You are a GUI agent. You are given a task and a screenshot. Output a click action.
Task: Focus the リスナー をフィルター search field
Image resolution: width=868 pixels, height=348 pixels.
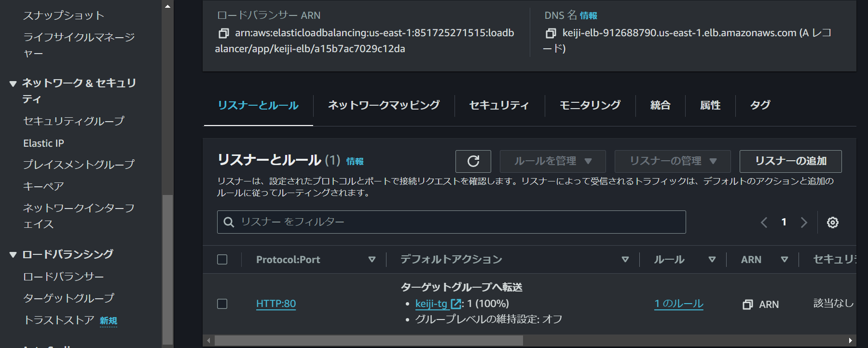pos(451,222)
